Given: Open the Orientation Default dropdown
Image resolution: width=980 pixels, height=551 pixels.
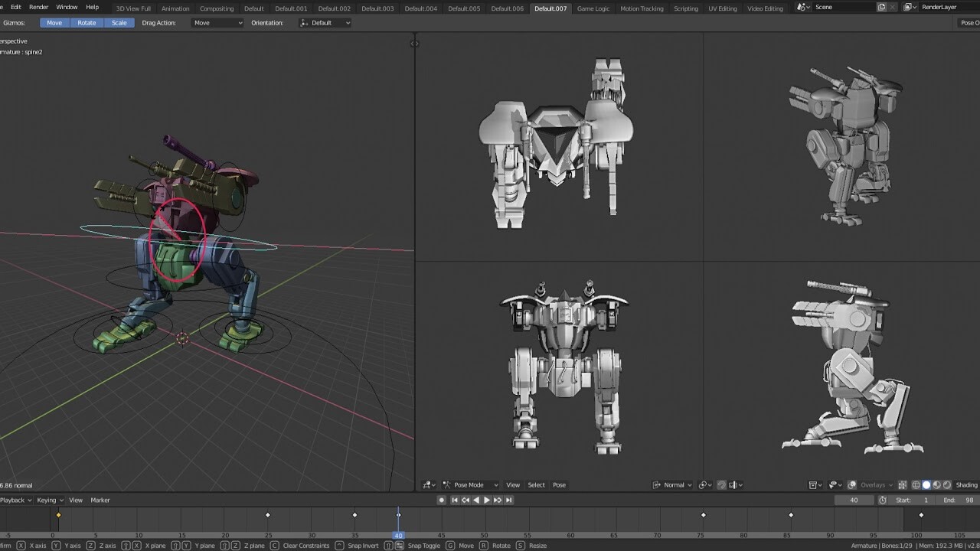Looking at the screenshot, I should [325, 22].
